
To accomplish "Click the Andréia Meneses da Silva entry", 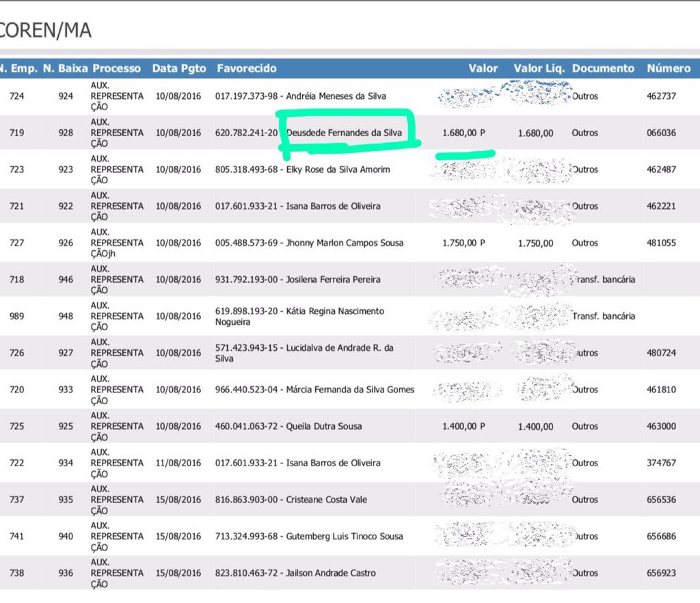I will 336,96.
